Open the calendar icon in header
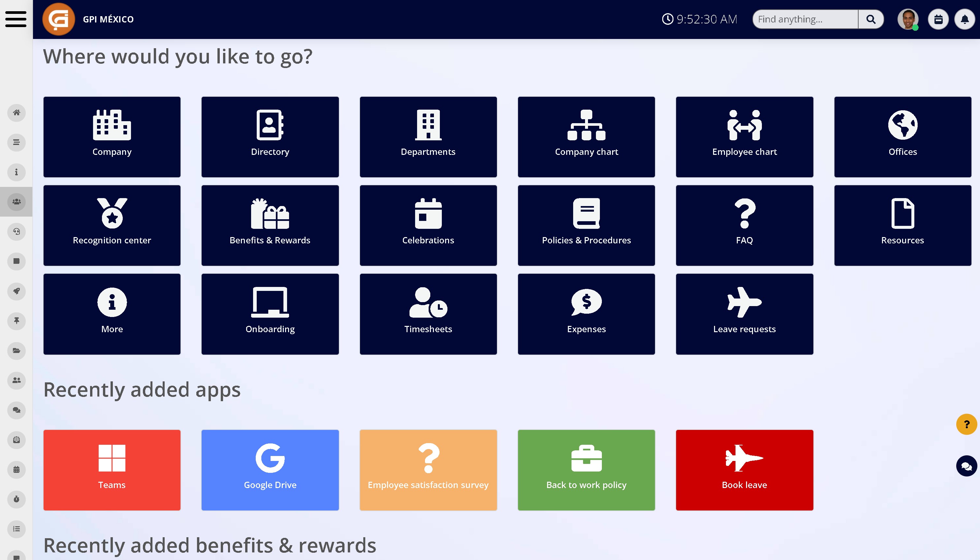Viewport: 980px width, 560px height. [x=938, y=19]
